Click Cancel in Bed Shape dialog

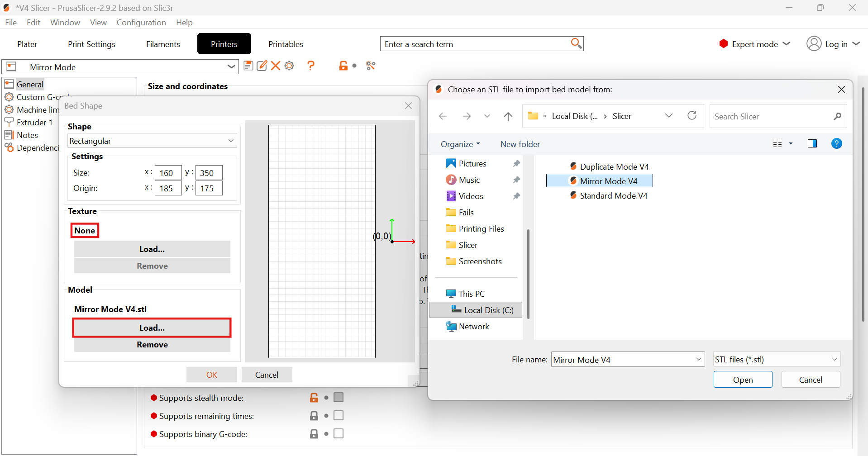pyautogui.click(x=267, y=375)
